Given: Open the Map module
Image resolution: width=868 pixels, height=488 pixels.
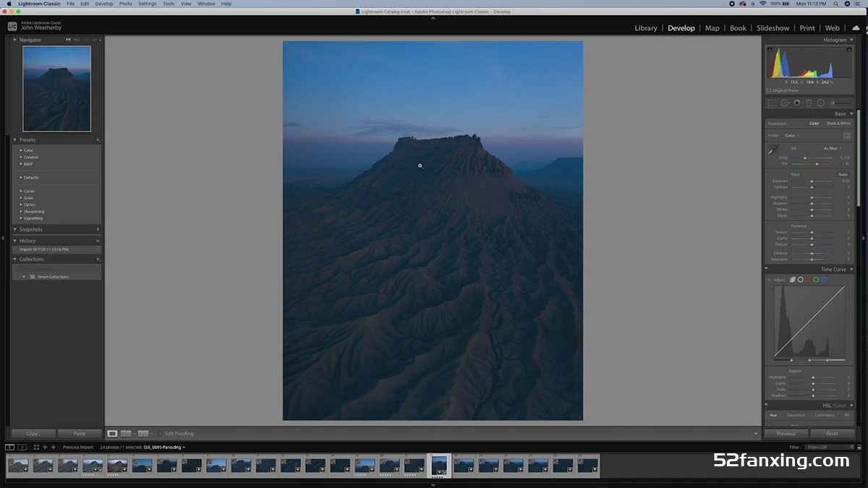Looking at the screenshot, I should point(712,28).
